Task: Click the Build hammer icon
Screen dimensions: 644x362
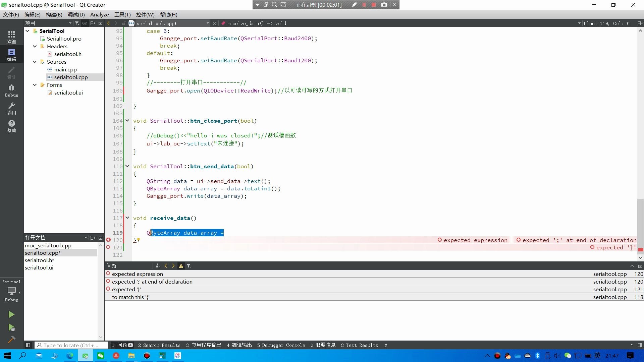Action: 11,340
